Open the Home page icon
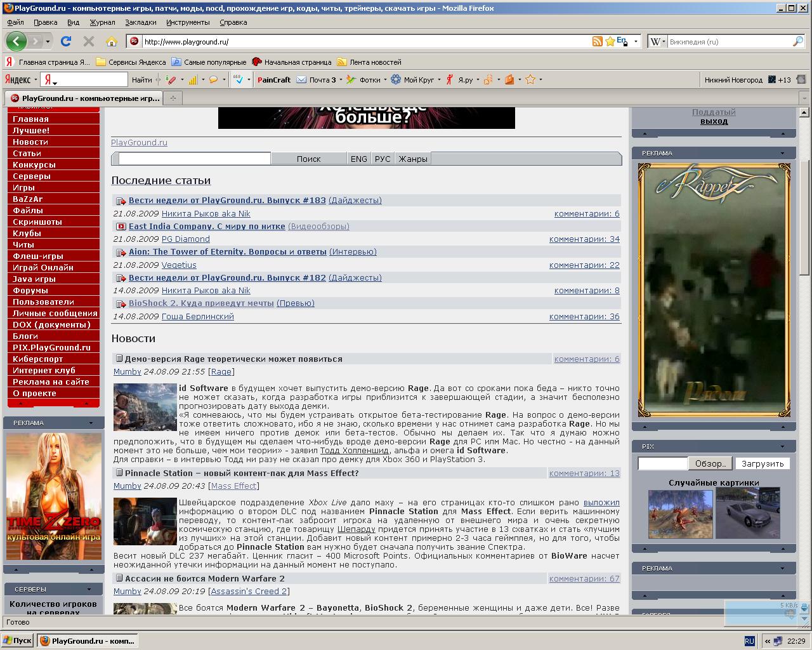 point(112,41)
